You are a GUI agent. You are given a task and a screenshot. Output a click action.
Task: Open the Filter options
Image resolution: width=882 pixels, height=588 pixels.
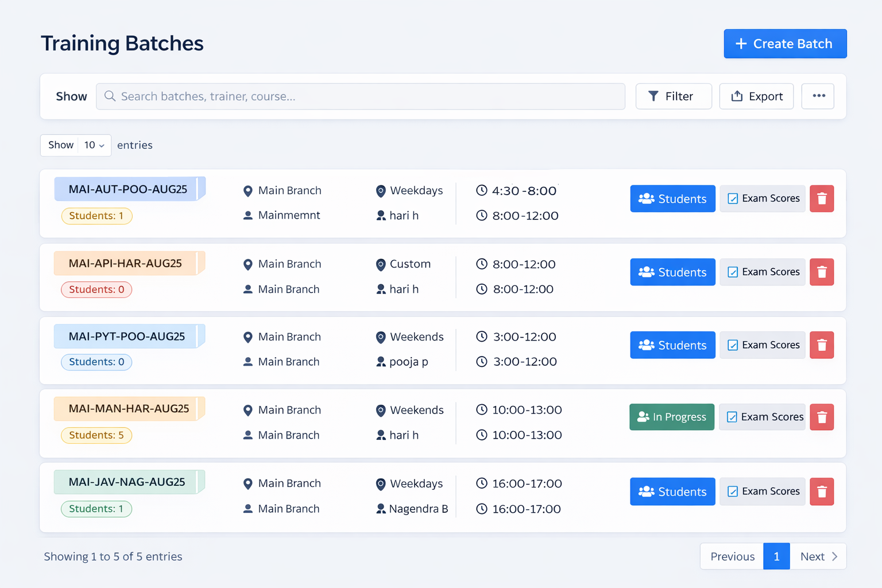click(x=673, y=96)
